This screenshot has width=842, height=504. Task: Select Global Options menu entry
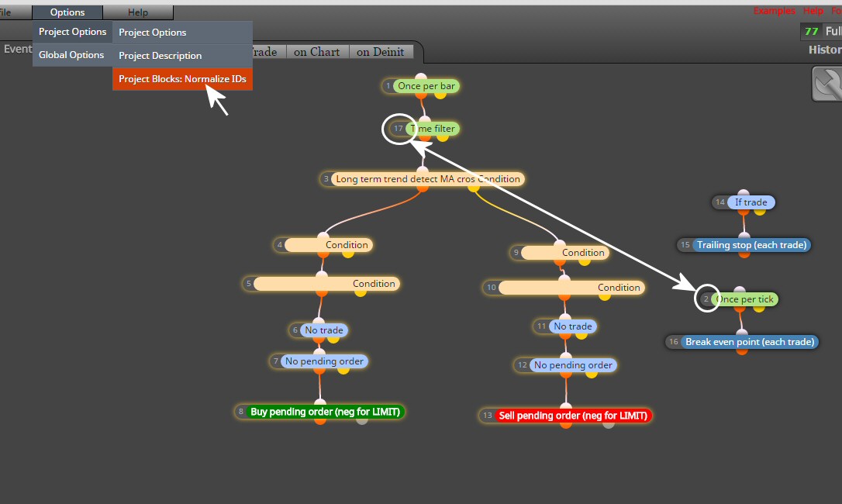pyautogui.click(x=71, y=55)
